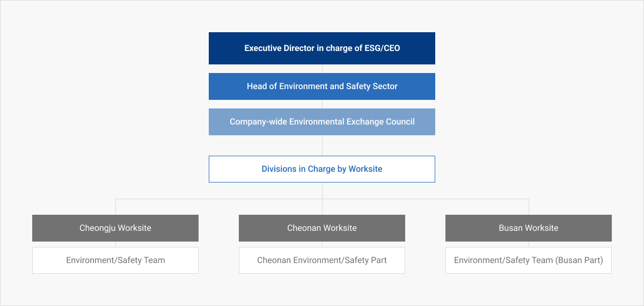The image size is (644, 306).
Task: Select Head of Environment and Safety Sector box
Action: click(x=322, y=86)
